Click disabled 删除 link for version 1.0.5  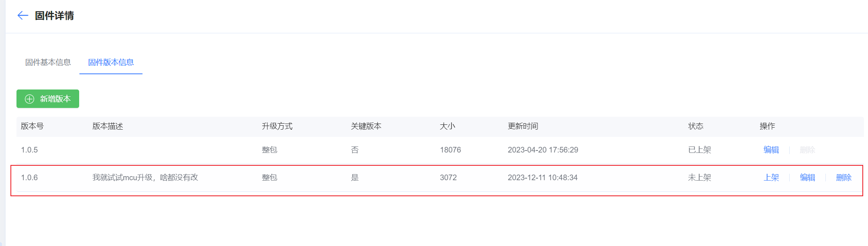tap(807, 150)
